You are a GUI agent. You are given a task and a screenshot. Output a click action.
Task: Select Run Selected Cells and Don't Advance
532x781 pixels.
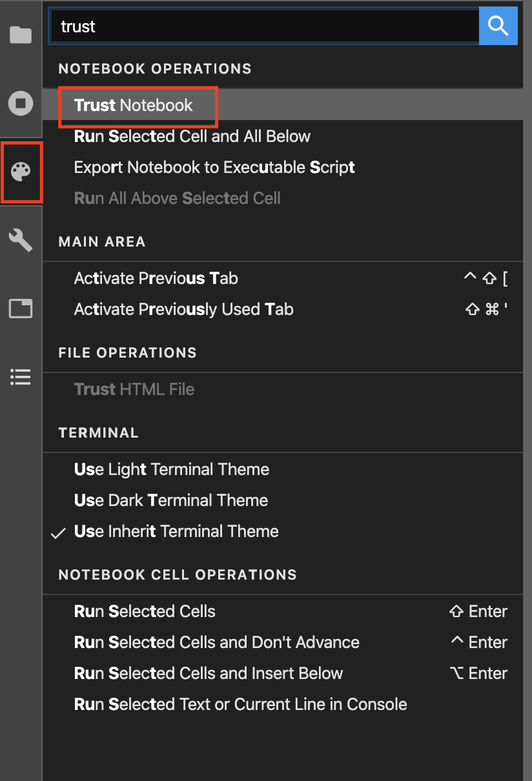217,643
